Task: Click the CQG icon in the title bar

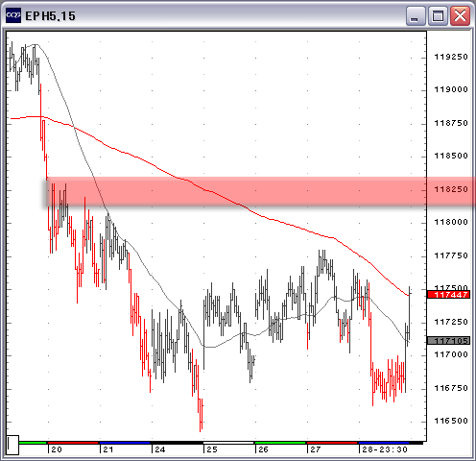Action: tap(13, 15)
